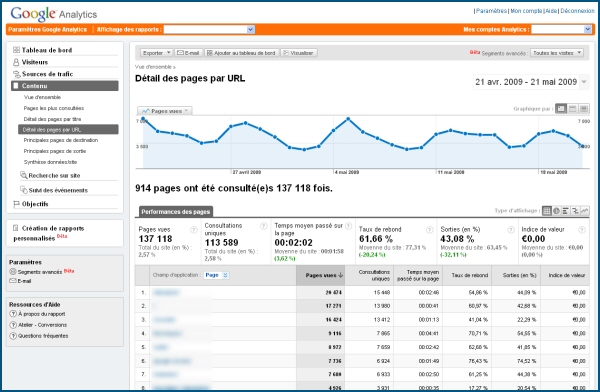This screenshot has height=392, width=600.
Task: Open Tableau de bord in sidebar
Action: pos(47,50)
